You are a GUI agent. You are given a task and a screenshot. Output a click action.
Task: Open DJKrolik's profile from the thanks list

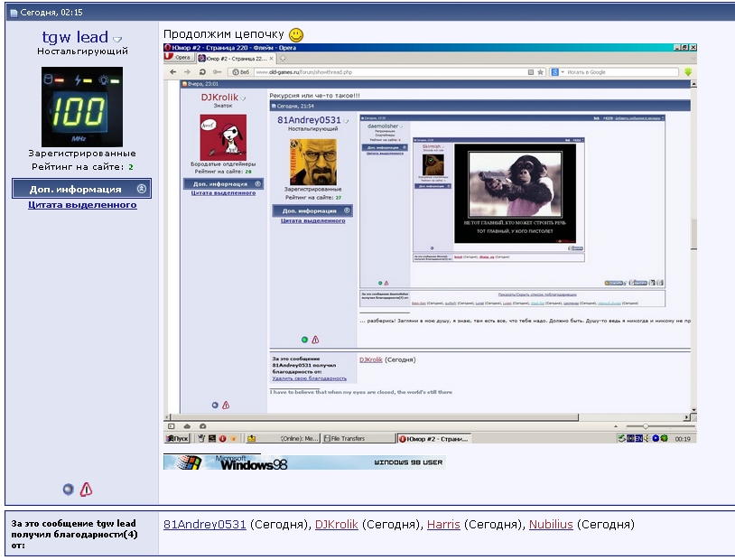[337, 524]
